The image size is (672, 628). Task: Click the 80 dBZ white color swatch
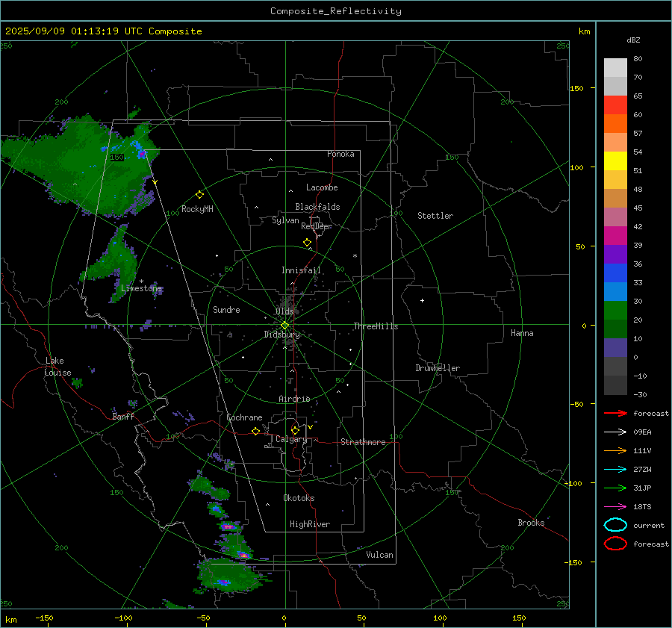pos(615,68)
